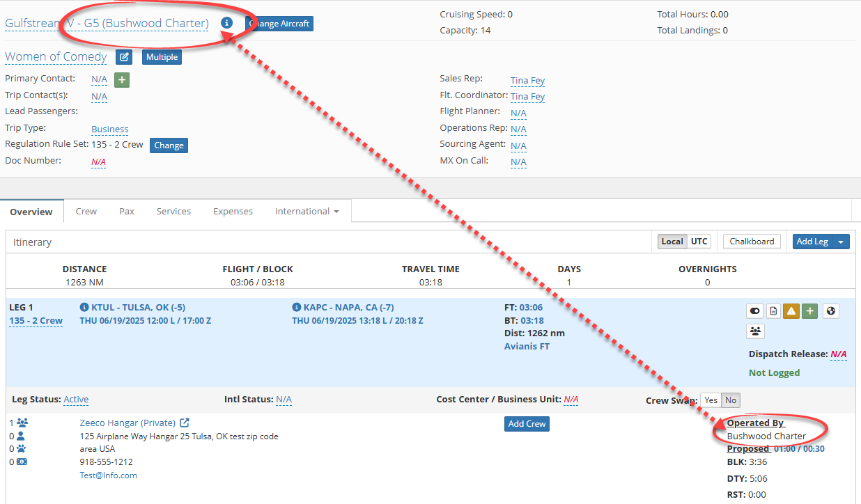Viewport: 861px width, 504px height.
Task: Click the passengers group icon showing 1
Action: [22, 423]
